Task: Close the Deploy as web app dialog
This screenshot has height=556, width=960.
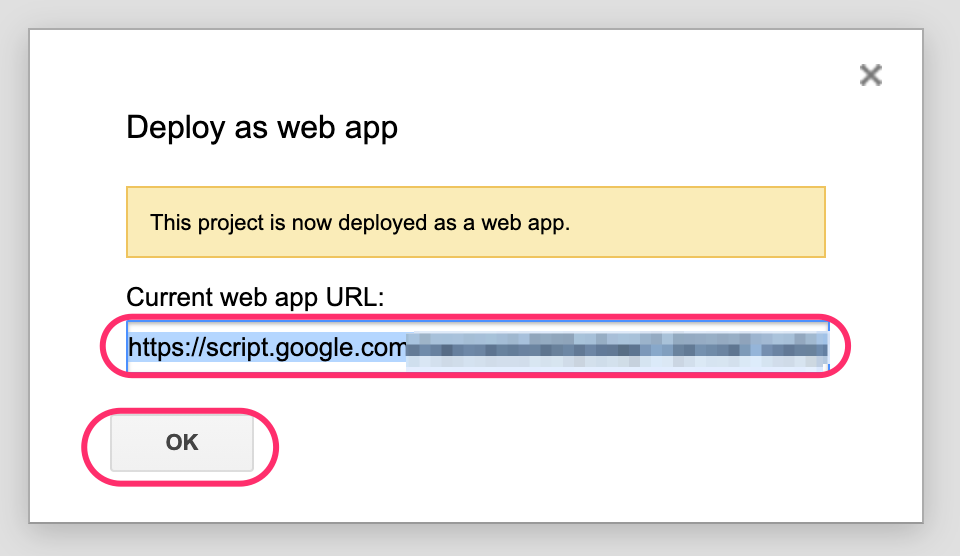Action: 870,75
